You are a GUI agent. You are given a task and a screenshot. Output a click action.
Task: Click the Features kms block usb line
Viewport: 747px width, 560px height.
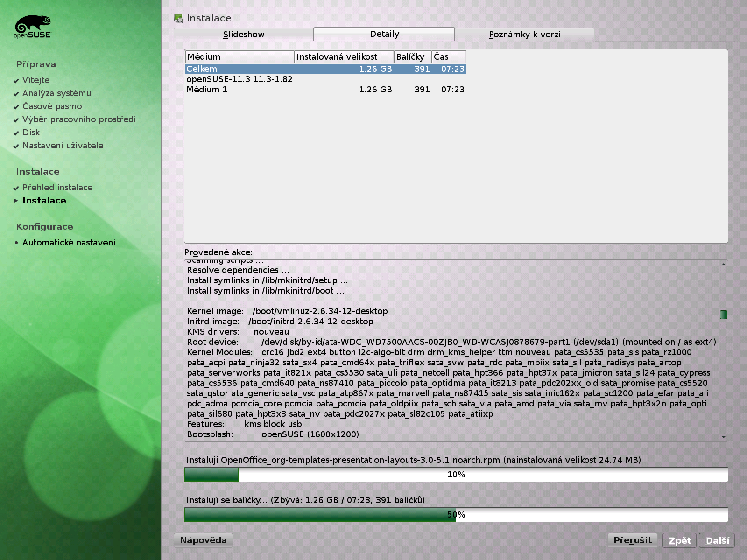244,424
